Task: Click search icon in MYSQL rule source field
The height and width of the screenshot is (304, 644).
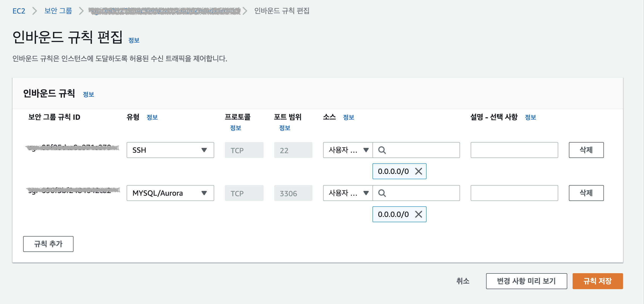Action: click(x=382, y=193)
